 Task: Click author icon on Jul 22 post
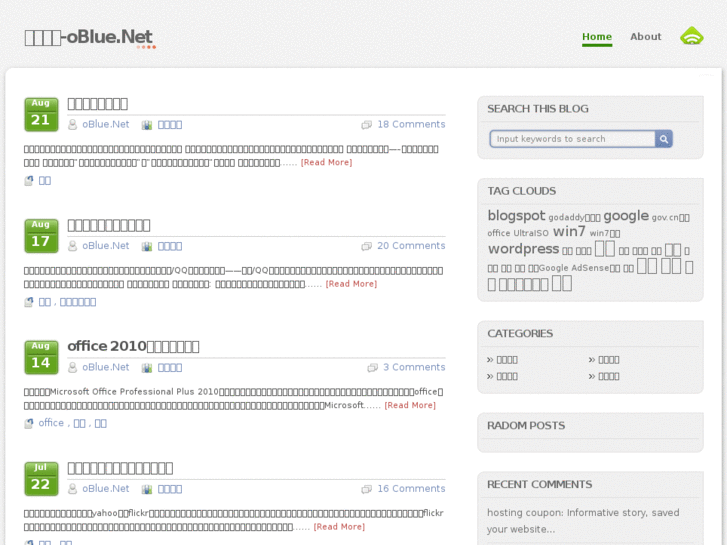[72, 489]
